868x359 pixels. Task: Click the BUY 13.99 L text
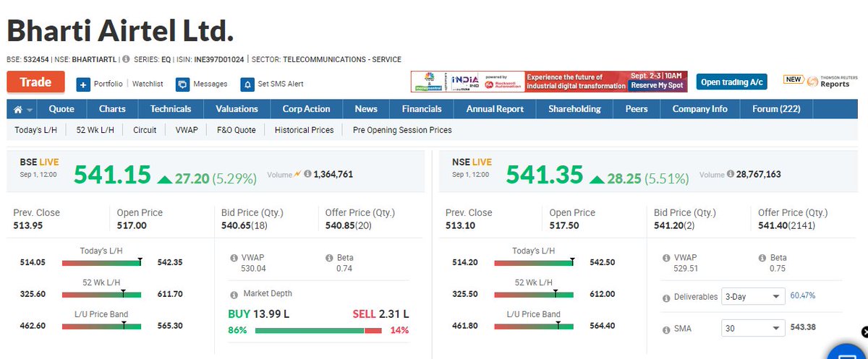coord(258,313)
